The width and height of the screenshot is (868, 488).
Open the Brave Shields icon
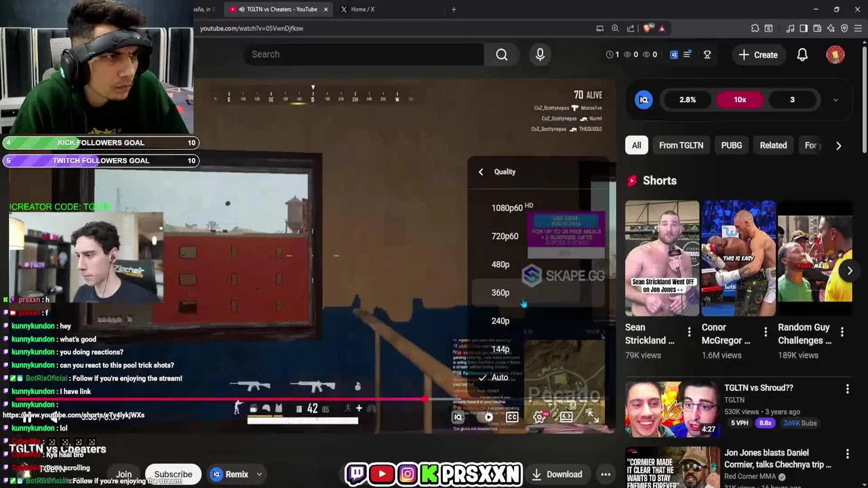648,28
